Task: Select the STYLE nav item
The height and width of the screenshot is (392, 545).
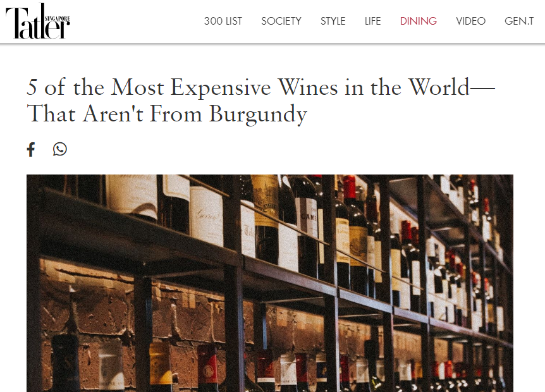Action: [x=333, y=21]
